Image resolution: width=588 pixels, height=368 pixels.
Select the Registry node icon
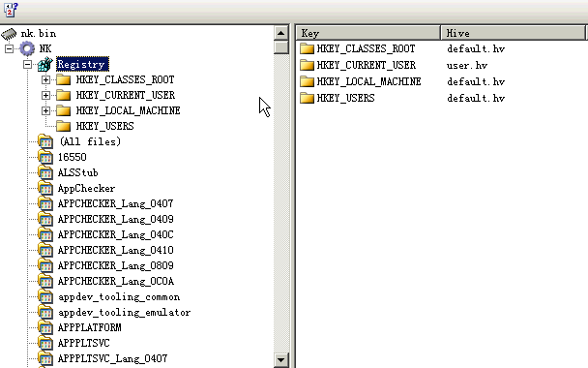pos(45,64)
